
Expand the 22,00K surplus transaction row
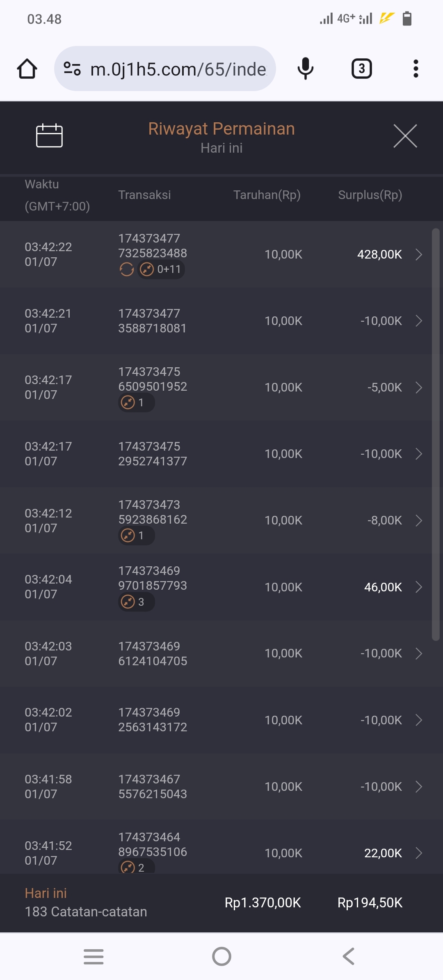(418, 853)
